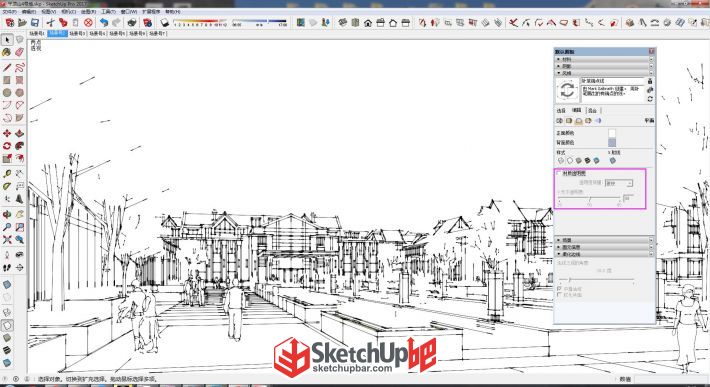710x387 pixels.
Task: Click the Print icon in toolbar
Action: [x=132, y=22]
